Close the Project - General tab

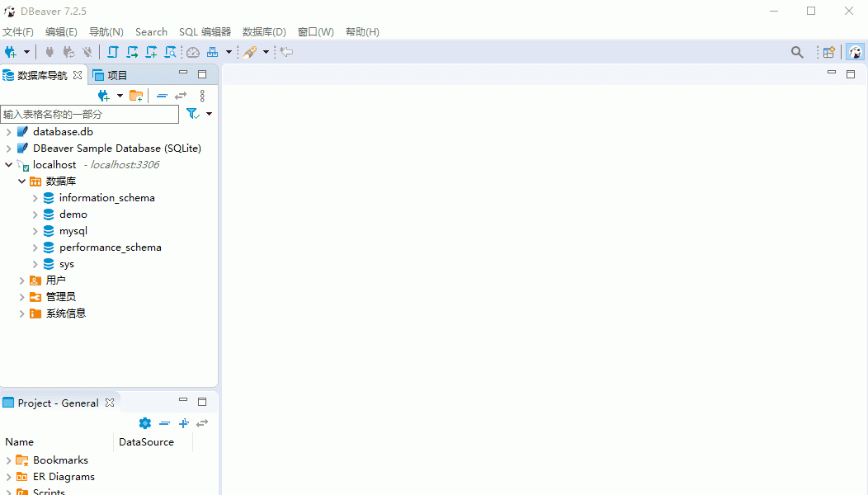pyautogui.click(x=110, y=403)
